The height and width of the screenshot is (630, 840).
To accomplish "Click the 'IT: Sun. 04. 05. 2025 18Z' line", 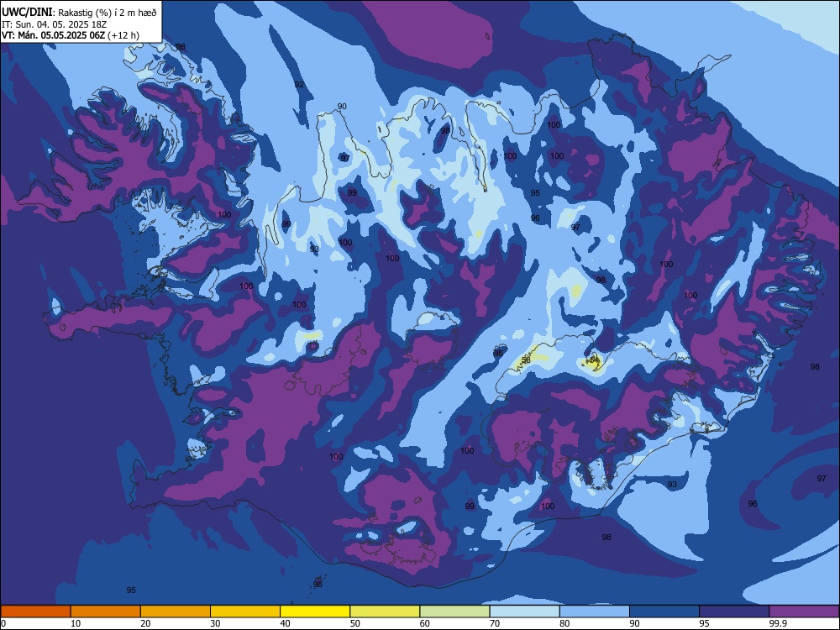I will click(x=54, y=24).
